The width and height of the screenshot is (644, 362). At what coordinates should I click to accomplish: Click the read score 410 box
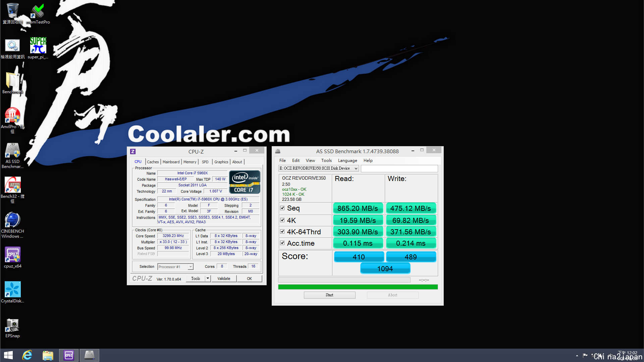point(359,257)
